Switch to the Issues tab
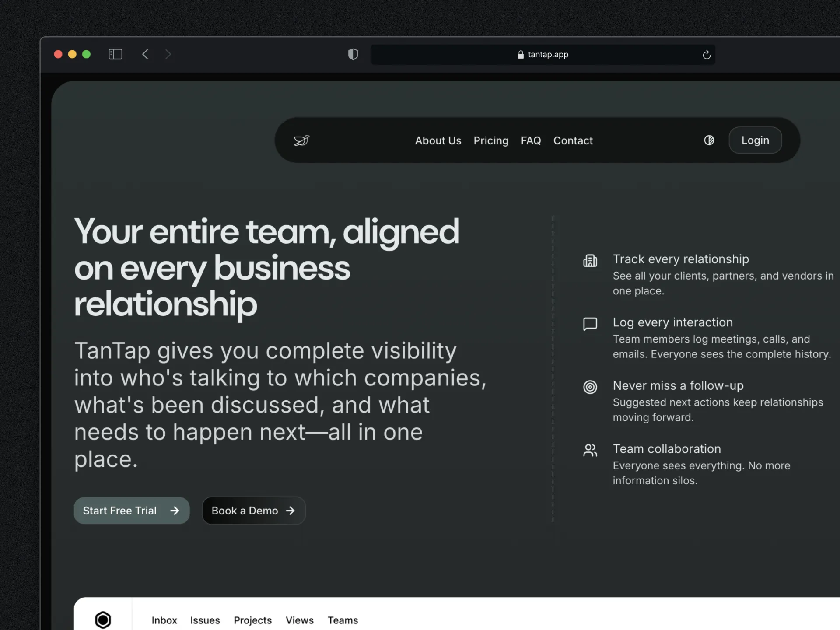 point(205,620)
